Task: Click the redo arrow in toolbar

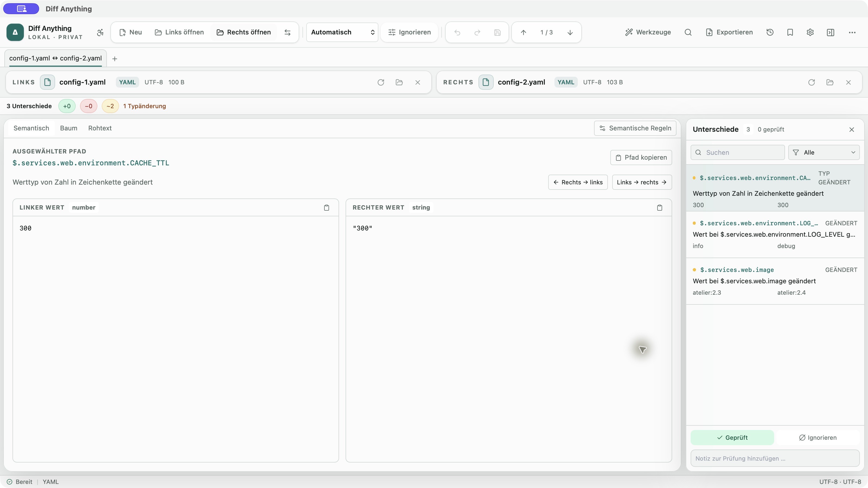Action: 477,32
